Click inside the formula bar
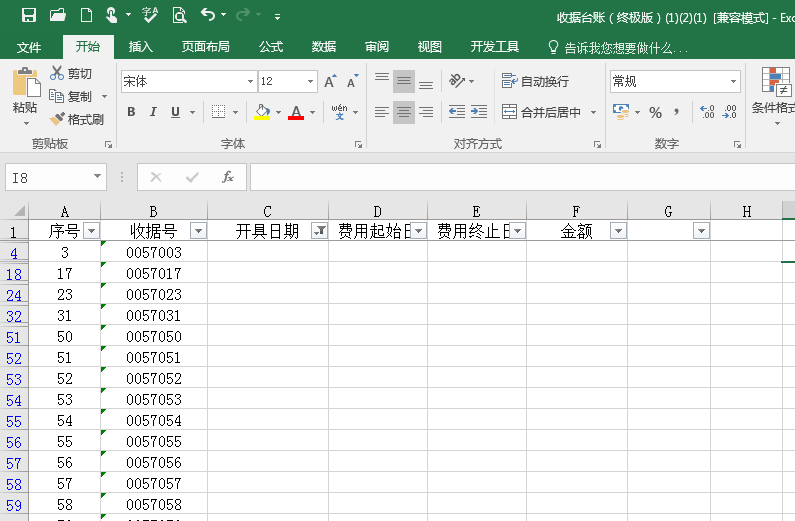The width and height of the screenshot is (795, 521). click(x=522, y=177)
